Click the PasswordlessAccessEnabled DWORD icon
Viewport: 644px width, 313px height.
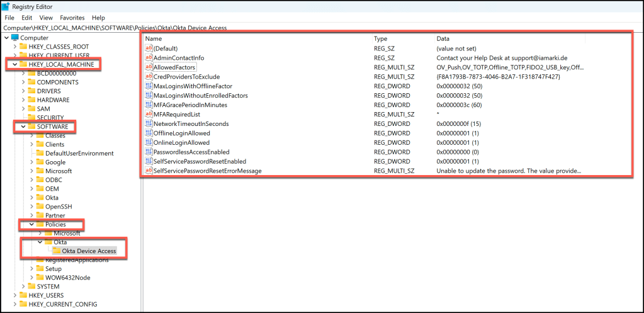point(149,152)
